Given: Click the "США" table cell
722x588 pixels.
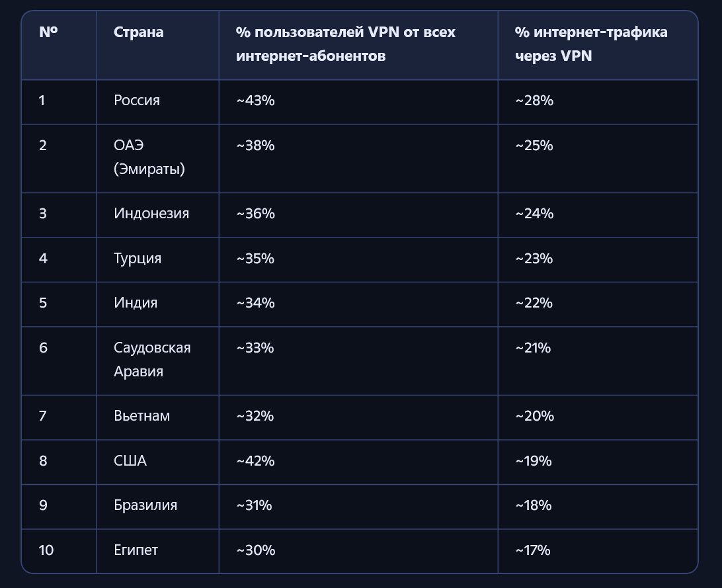Looking at the screenshot, I should coord(130,461).
